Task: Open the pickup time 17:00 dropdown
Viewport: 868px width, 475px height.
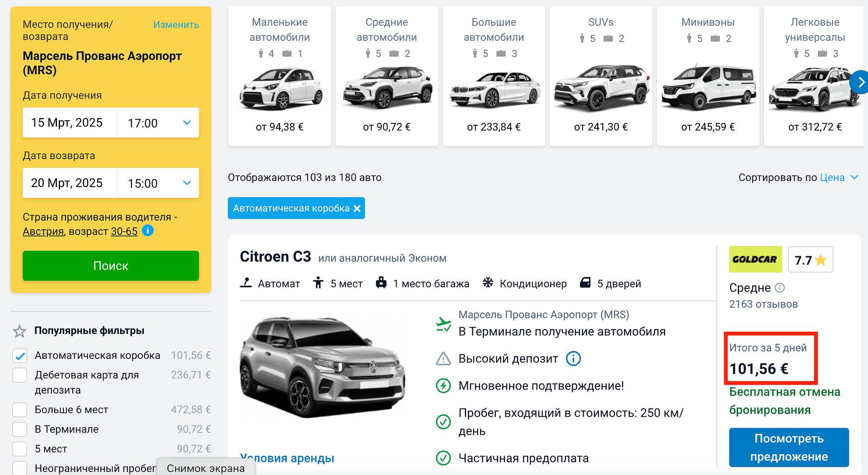Action: (x=158, y=123)
